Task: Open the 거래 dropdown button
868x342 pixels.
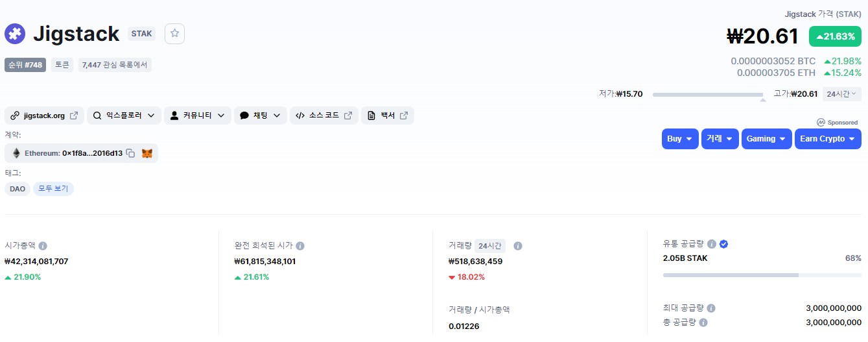Action: click(x=720, y=139)
